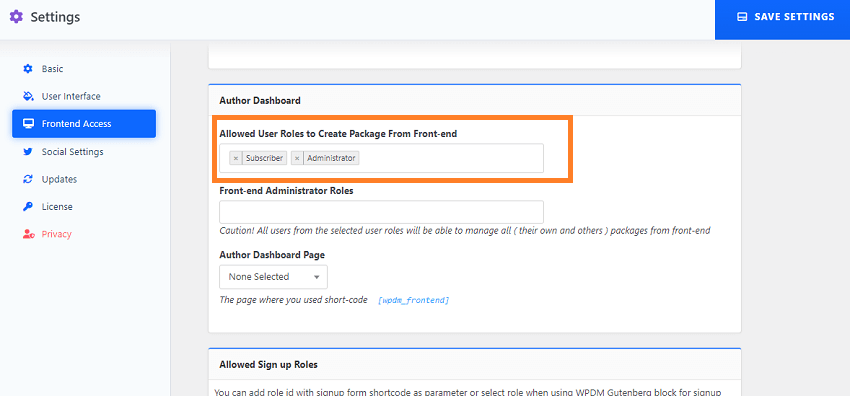Remove the Subscriber role tag
This screenshot has width=850, height=396.
click(235, 158)
